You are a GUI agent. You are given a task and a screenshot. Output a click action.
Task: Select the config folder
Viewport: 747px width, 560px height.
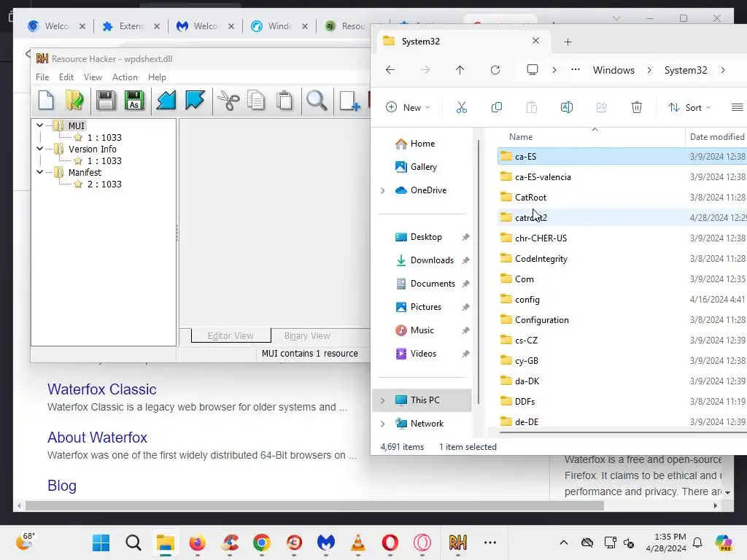pos(527,300)
